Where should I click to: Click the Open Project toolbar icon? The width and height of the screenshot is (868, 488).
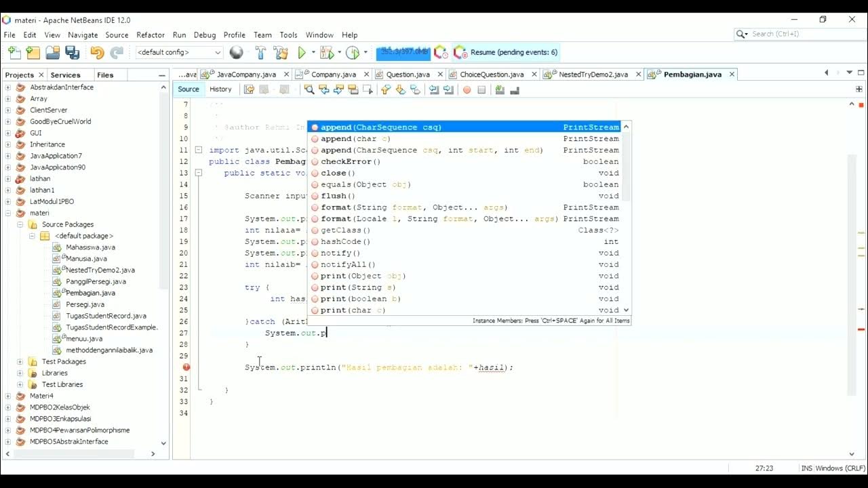click(52, 52)
